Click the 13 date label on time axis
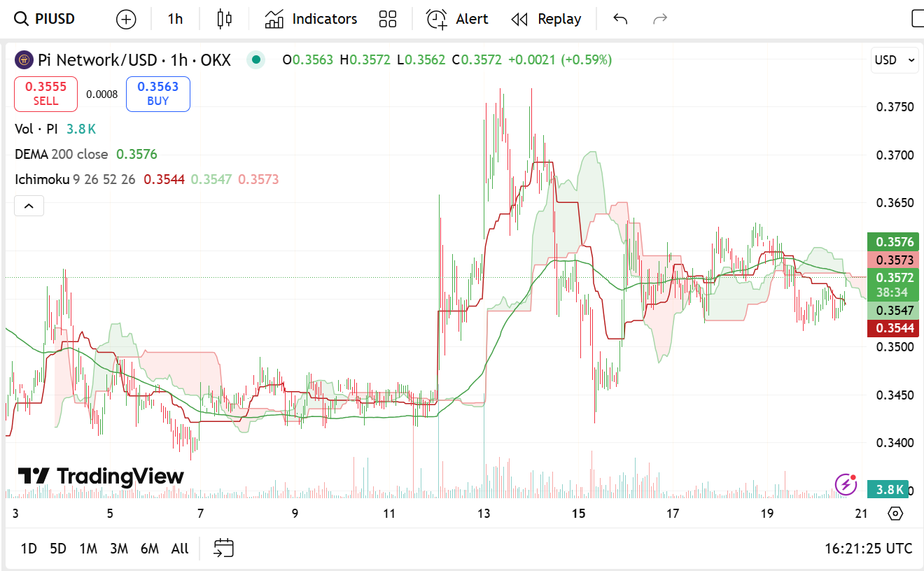 pos(484,514)
